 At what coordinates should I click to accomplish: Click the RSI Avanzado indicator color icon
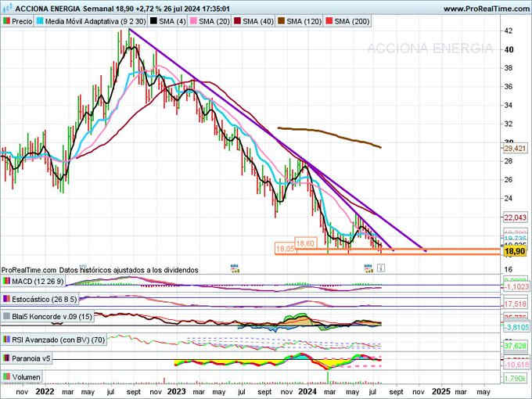tap(6, 340)
